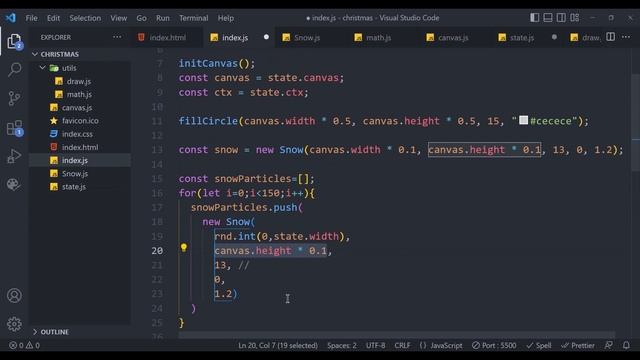Change indentation via Spaces: 2
This screenshot has height=360, width=640.
pos(342,345)
